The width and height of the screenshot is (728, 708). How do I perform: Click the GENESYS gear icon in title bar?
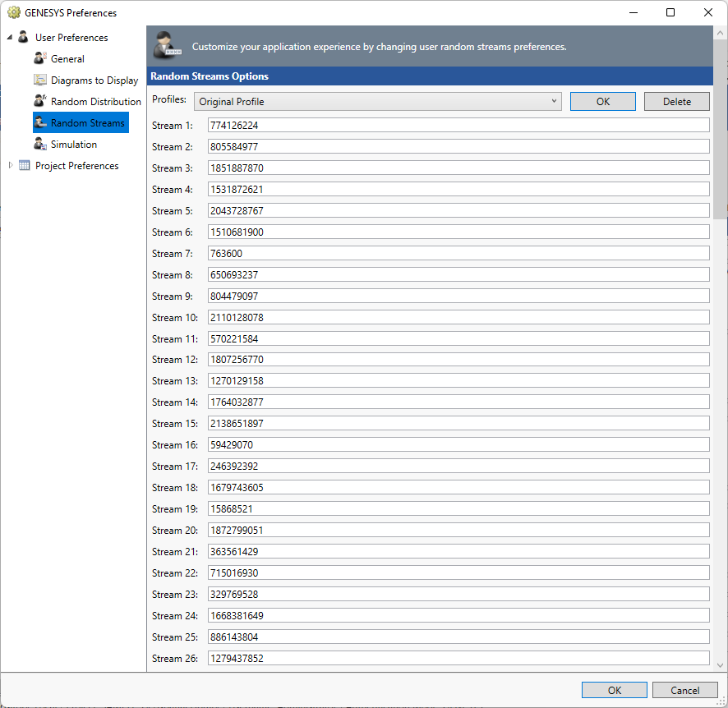pyautogui.click(x=13, y=12)
